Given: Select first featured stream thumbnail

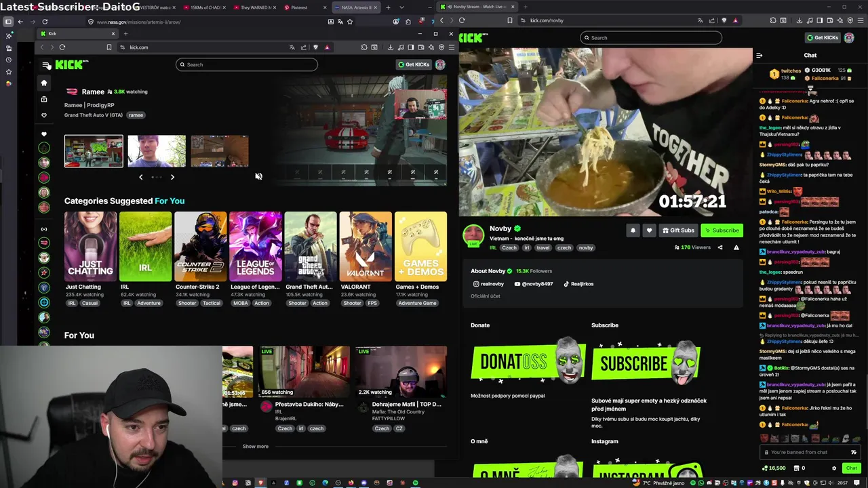Looking at the screenshot, I should click(x=94, y=151).
